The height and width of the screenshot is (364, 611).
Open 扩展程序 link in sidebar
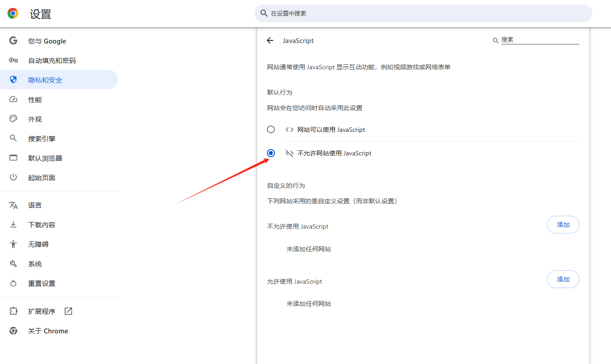[x=59, y=311]
